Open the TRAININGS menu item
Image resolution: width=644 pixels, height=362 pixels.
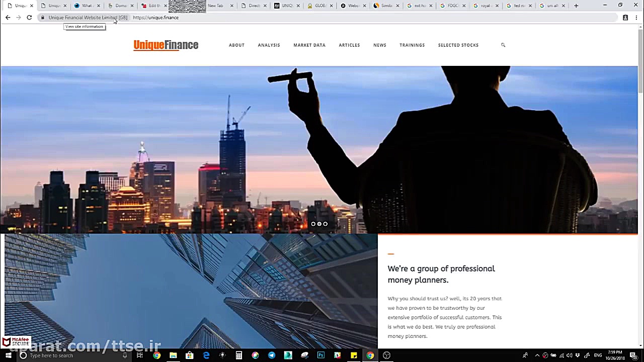click(412, 45)
